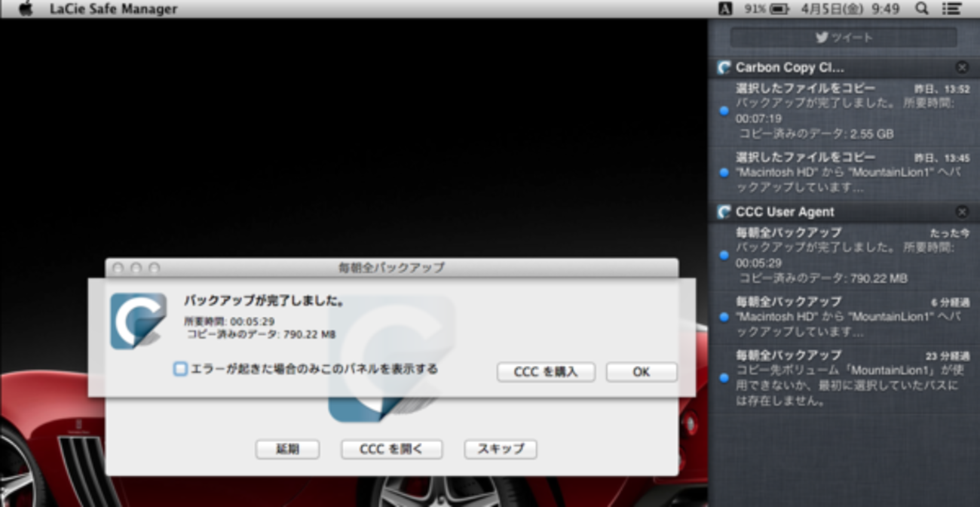980x507 pixels.
Task: Enable エラーが起きた場合のみこのパネルを表示する checkbox
Action: pyautogui.click(x=180, y=369)
